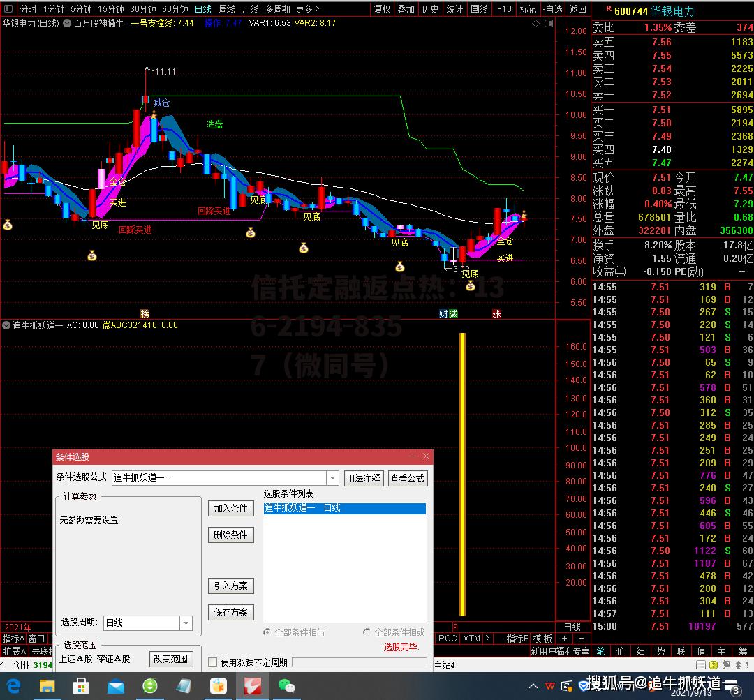Click the 保存方案 button
The height and width of the screenshot is (700, 754).
[x=231, y=612]
